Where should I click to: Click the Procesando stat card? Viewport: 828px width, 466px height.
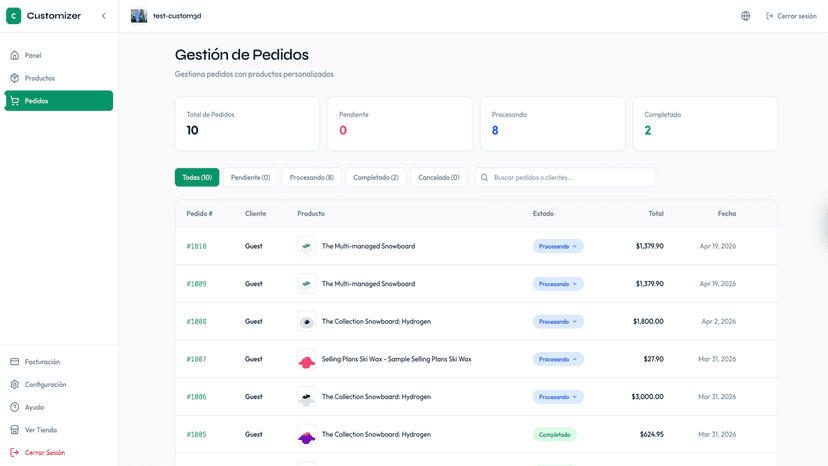pos(552,124)
